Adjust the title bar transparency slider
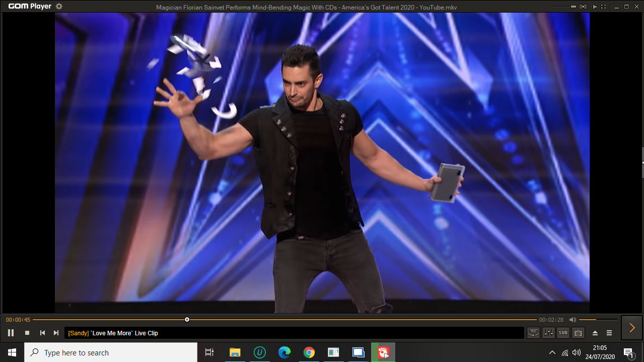 point(564,7)
